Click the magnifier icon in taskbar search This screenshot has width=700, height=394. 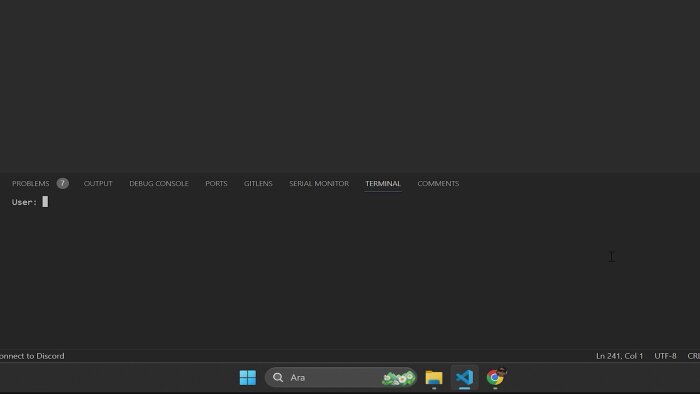(278, 377)
